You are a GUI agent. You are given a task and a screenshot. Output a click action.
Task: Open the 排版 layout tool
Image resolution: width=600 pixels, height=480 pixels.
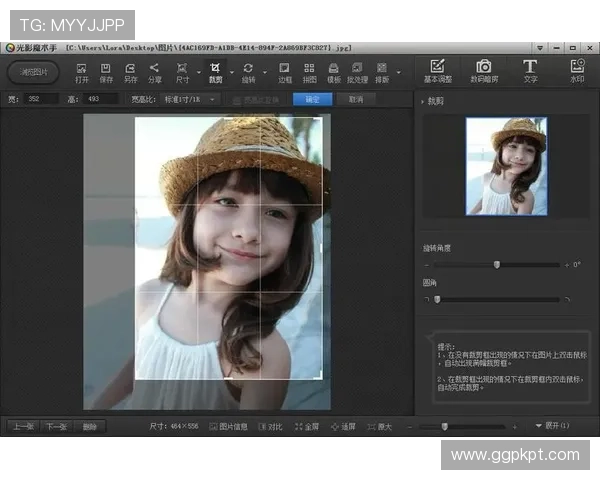pyautogui.click(x=382, y=73)
